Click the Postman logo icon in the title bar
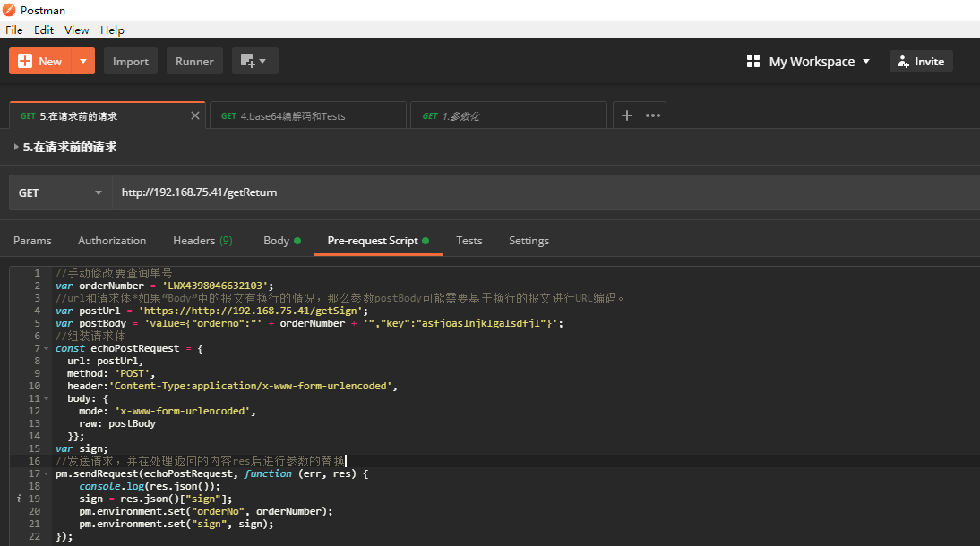The width and height of the screenshot is (980, 546). coord(8,10)
